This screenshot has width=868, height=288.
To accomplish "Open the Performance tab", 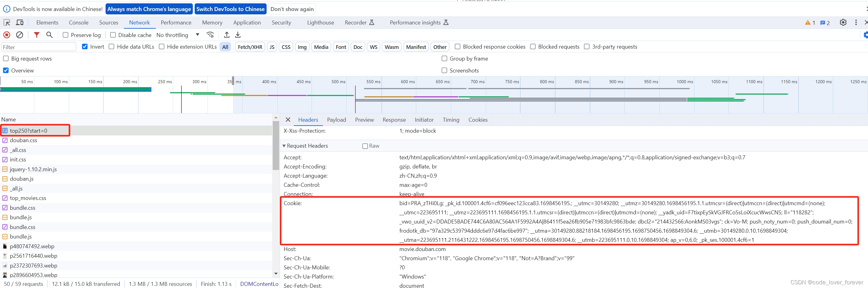I will (176, 23).
